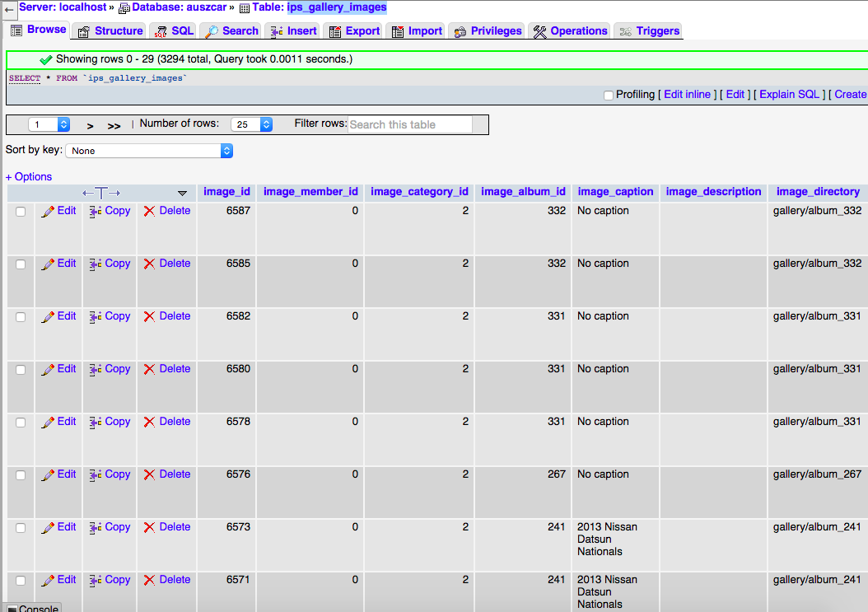
Task: Expand the Sort by key dropdown
Action: click(149, 151)
